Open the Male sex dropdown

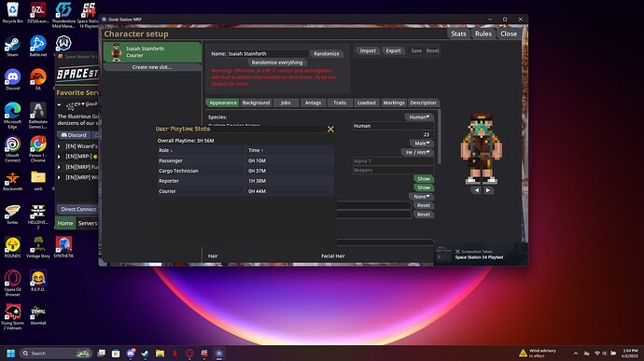[x=422, y=144]
